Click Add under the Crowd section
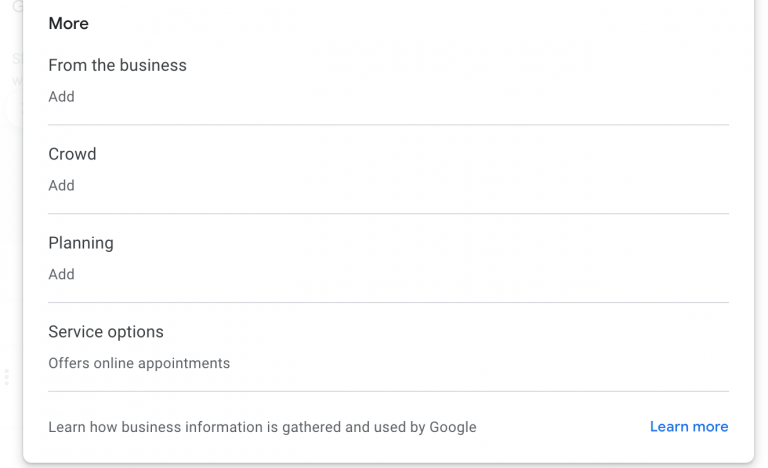Viewport: 768px width, 468px height. [61, 186]
